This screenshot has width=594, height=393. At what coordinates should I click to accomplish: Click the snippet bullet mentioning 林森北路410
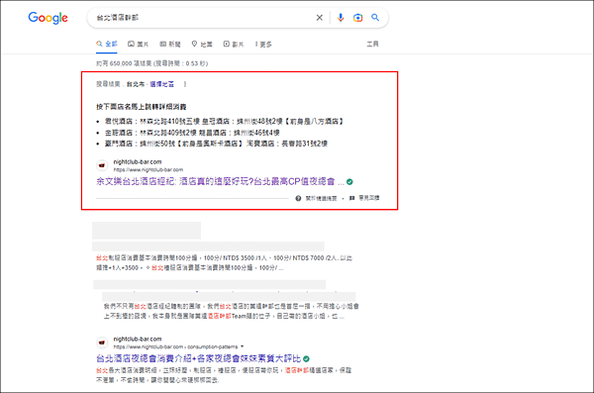pos(224,121)
